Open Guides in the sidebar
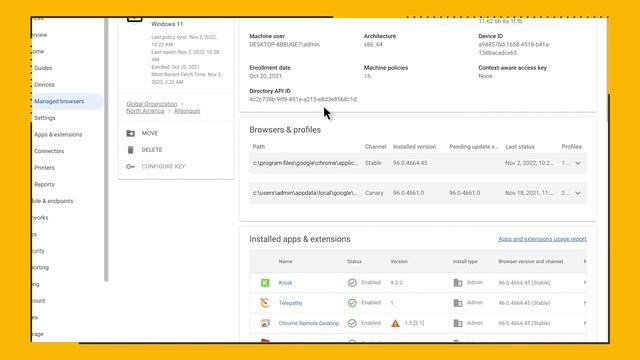Screen dimensions: 640x360 pos(43,68)
